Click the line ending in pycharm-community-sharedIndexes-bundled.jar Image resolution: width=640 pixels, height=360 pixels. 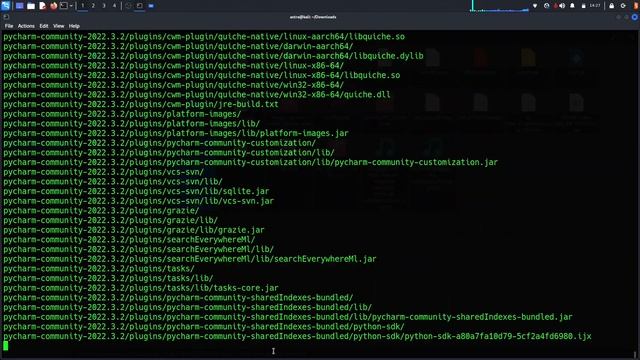288,317
